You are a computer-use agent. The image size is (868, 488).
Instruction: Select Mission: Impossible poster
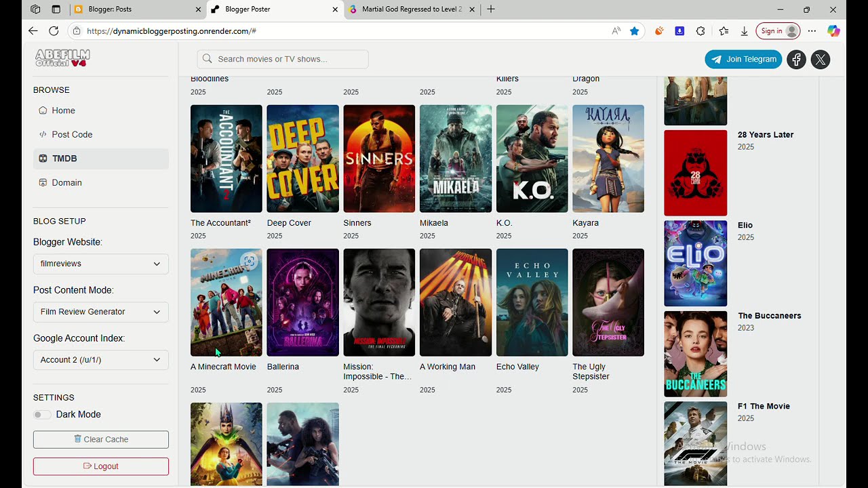click(x=379, y=302)
